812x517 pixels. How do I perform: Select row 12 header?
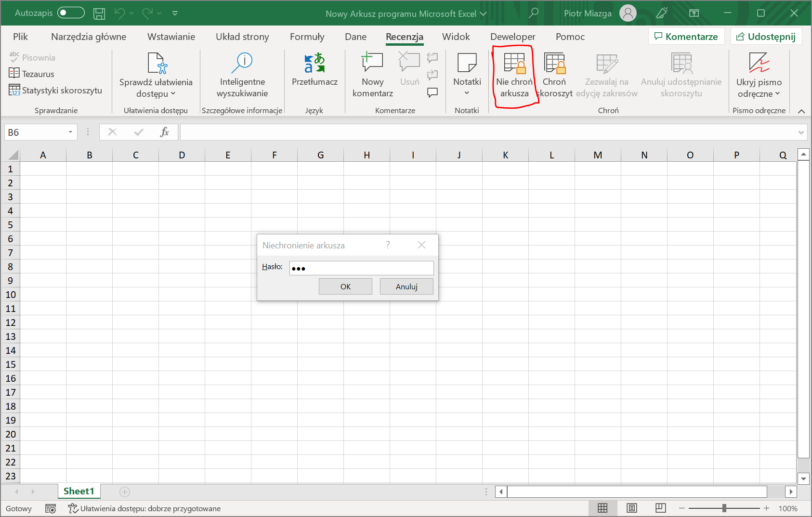[10, 323]
